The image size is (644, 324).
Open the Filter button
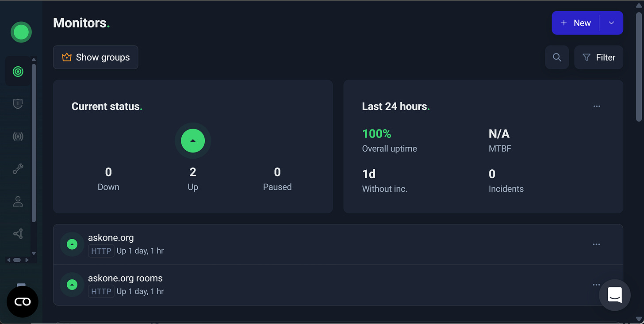(598, 57)
